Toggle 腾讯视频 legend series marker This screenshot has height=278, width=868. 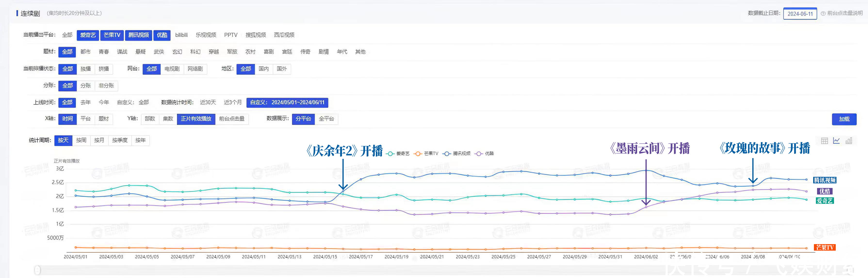click(x=447, y=154)
